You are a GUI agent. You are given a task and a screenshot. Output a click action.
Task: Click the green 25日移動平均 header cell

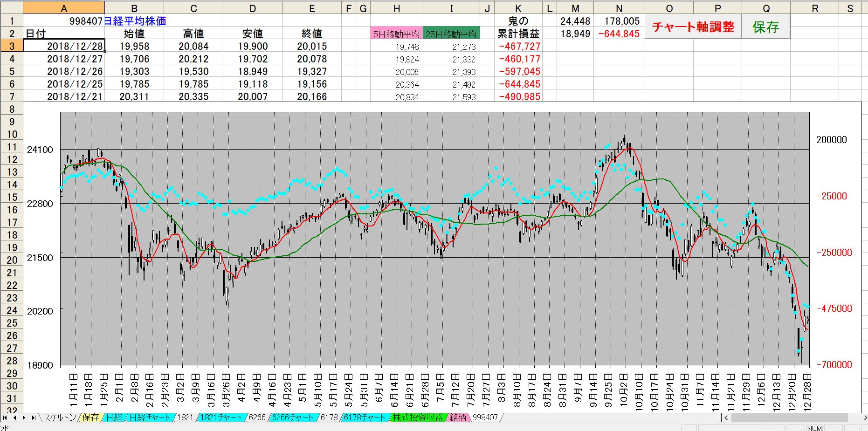[x=451, y=34]
